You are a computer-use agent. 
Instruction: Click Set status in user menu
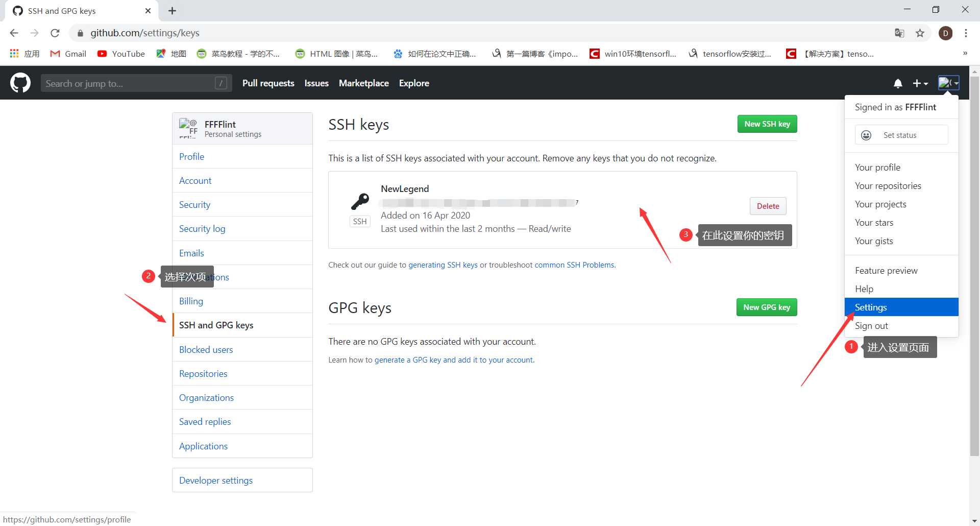tap(901, 135)
